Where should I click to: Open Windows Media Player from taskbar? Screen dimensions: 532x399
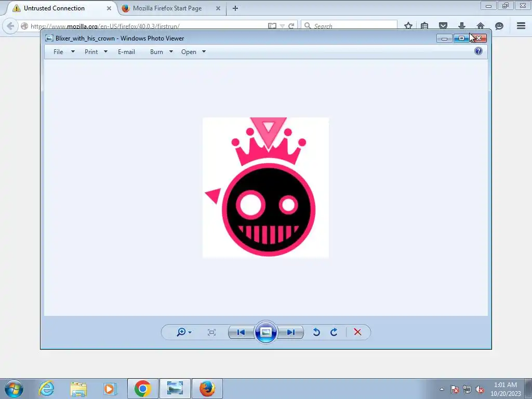pyautogui.click(x=110, y=389)
